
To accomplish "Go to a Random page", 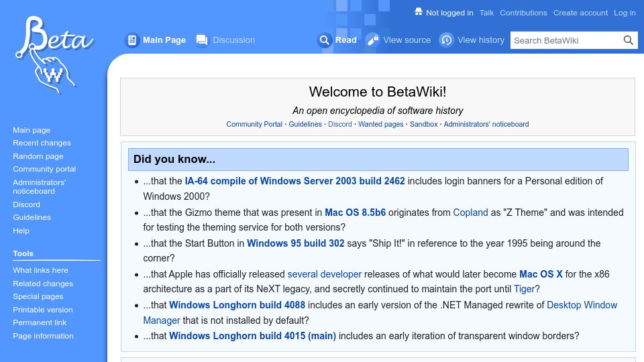I will (x=38, y=156).
